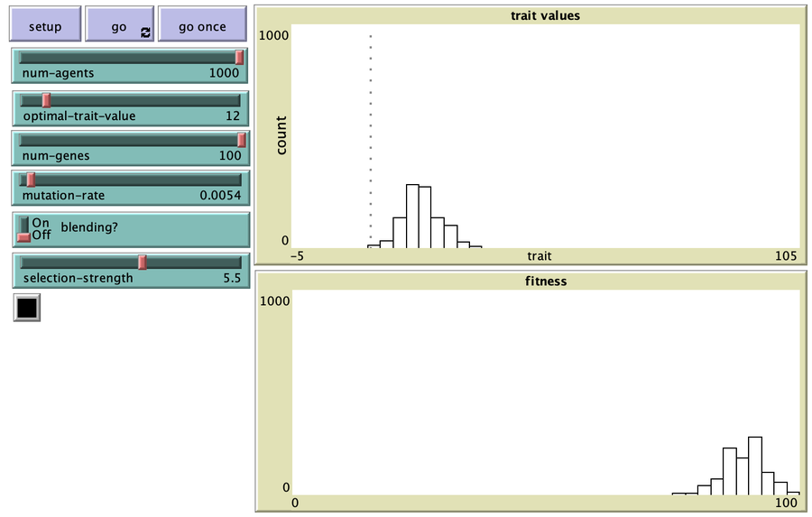Click the selection-strength value 5.5
Viewport: 812px width, 517px height.
(232, 278)
